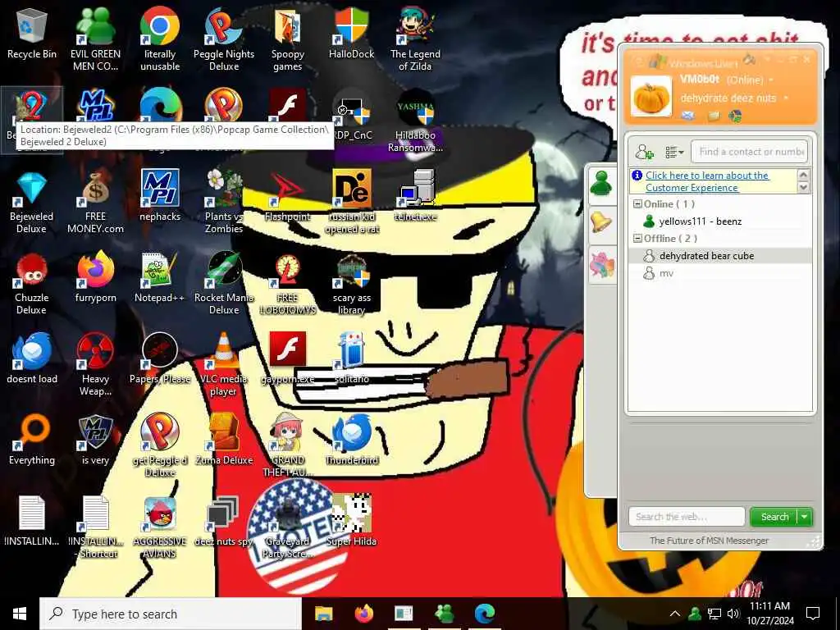Click the green Search button

(774, 517)
